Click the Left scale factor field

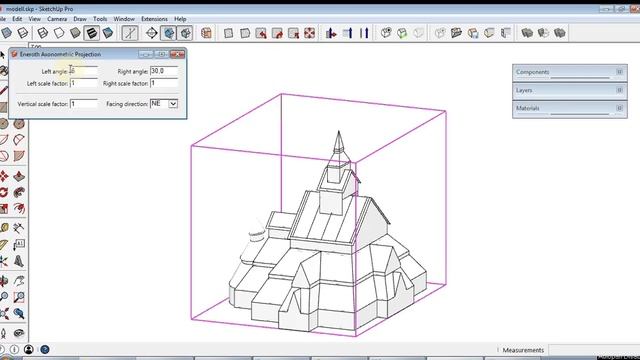(83, 83)
